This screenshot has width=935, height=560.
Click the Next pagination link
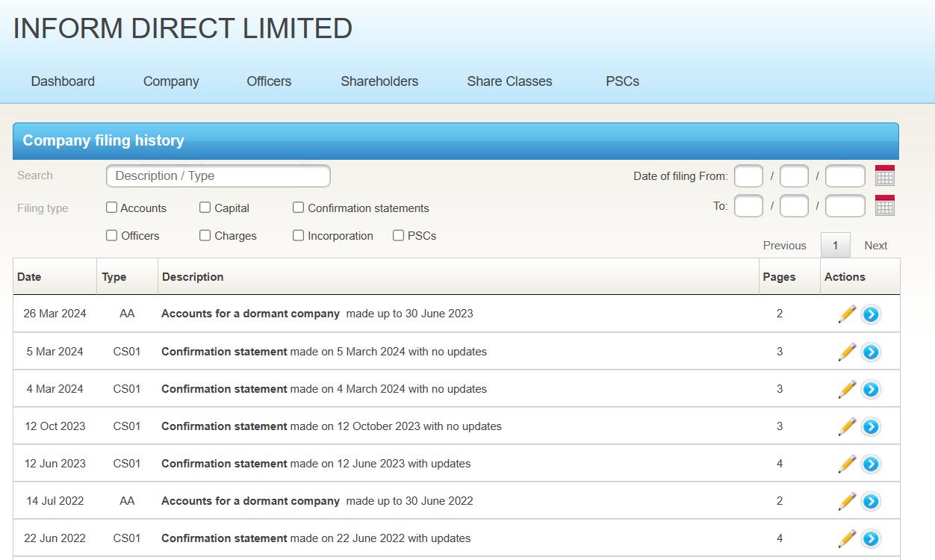point(876,246)
